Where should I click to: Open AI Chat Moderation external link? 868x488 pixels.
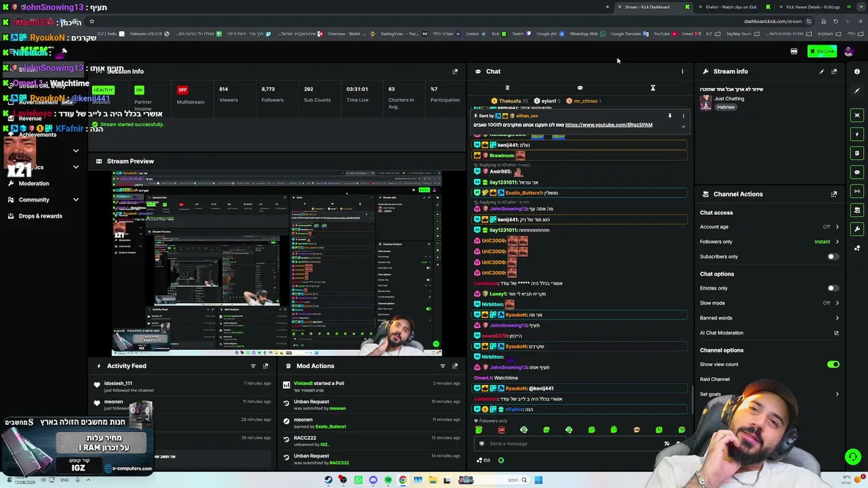(836, 333)
